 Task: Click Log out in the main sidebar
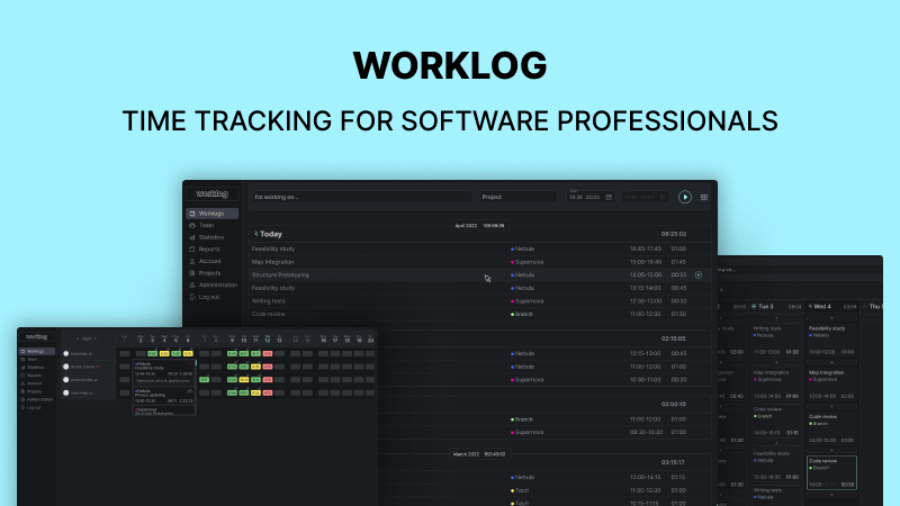tap(209, 297)
